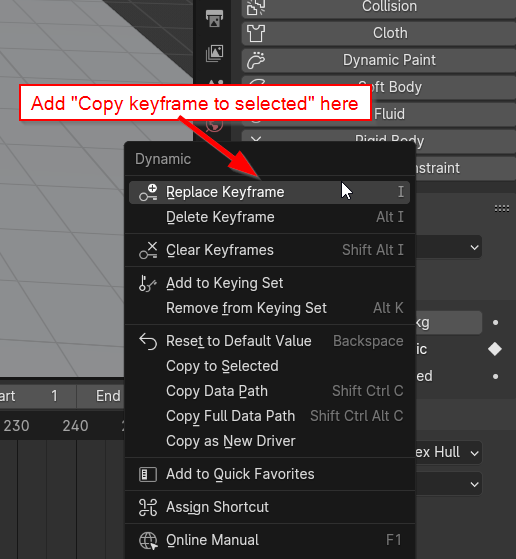Choose Add to Quick Favorites

pyautogui.click(x=269, y=474)
